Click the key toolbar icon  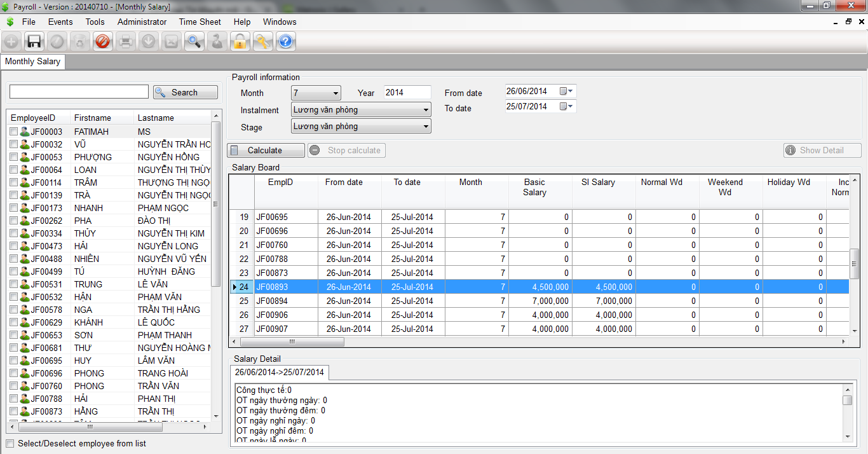pyautogui.click(x=262, y=42)
